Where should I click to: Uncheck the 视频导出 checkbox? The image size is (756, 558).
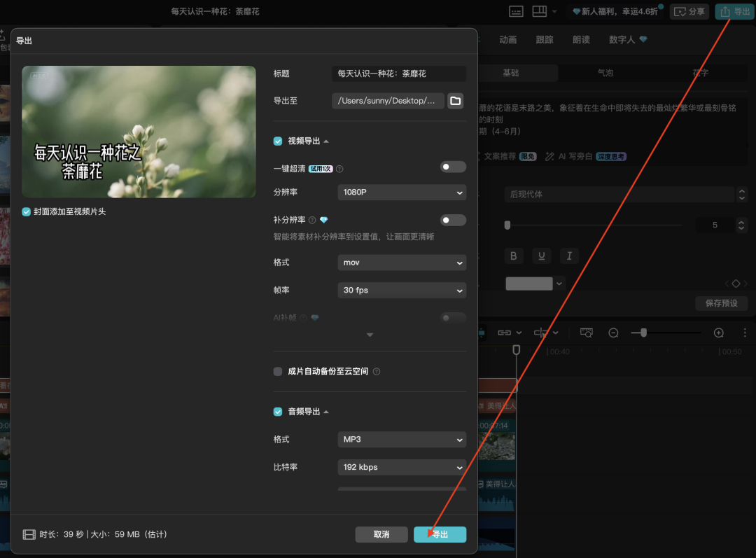pos(278,141)
